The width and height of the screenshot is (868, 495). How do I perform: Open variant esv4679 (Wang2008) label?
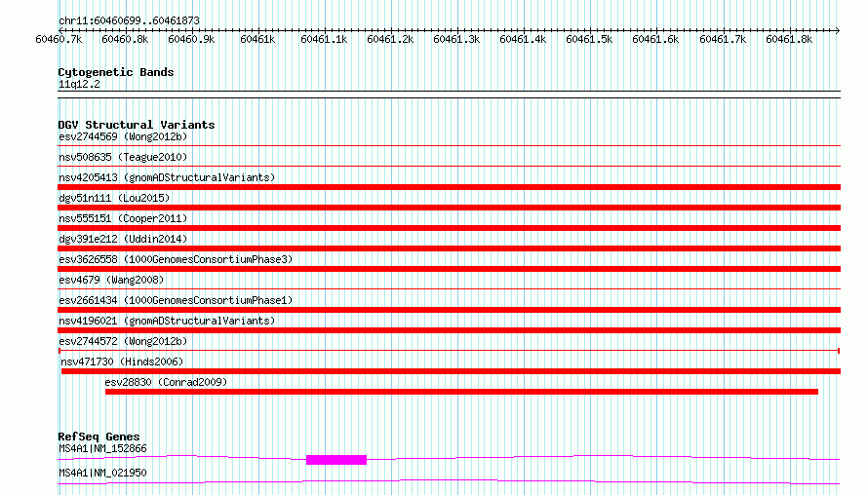point(111,280)
